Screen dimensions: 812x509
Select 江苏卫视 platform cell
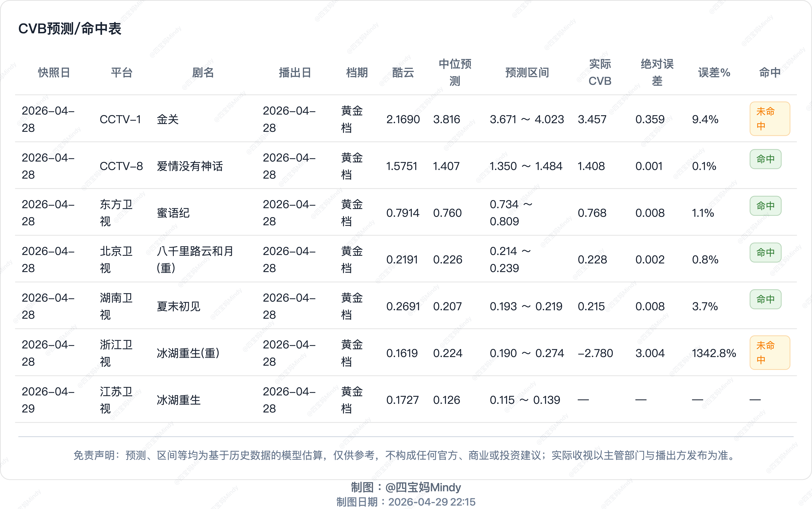click(116, 400)
